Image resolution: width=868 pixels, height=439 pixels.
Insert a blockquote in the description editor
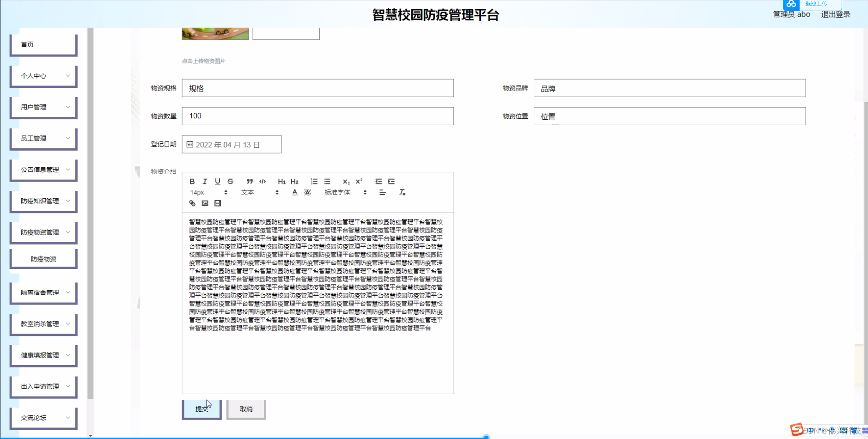[250, 181]
